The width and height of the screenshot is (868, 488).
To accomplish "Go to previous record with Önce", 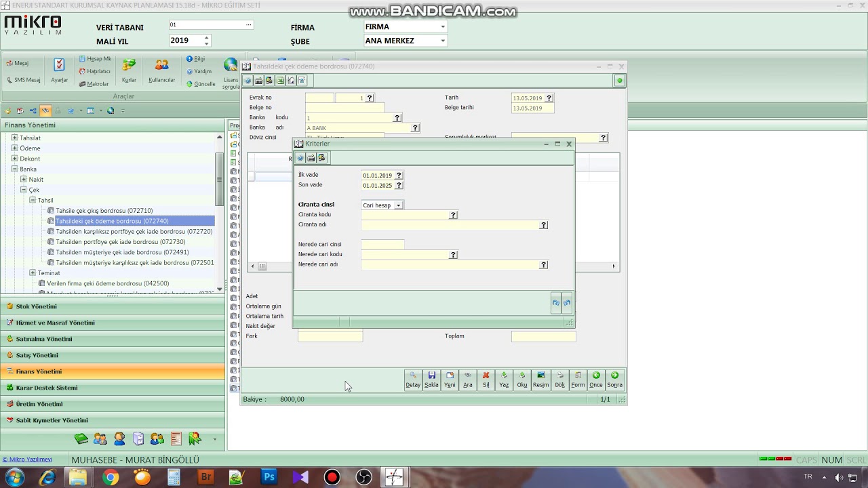I will (596, 380).
